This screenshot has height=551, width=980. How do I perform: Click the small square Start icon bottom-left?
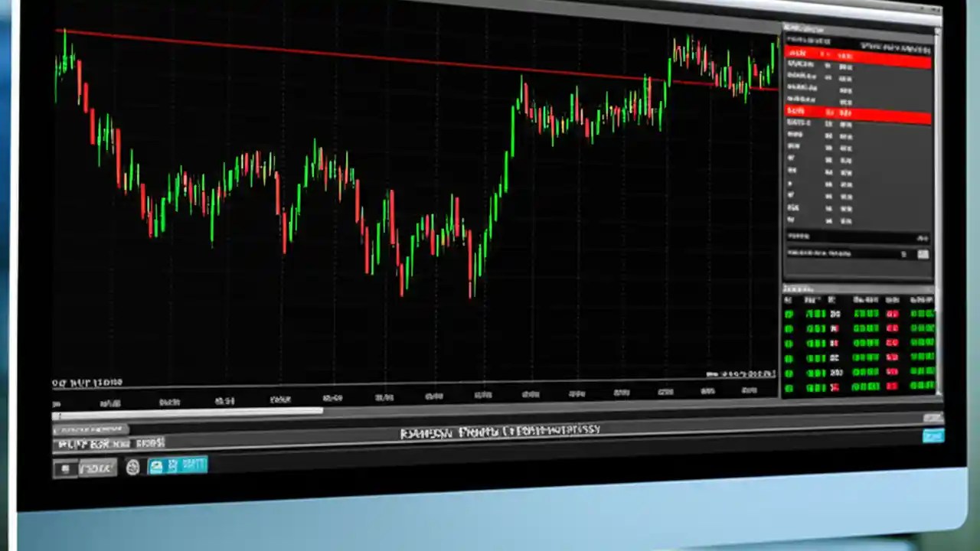click(65, 468)
